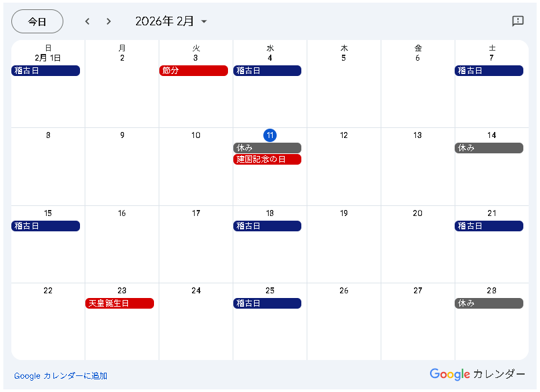Open the feedback icon in the top right
540x392 pixels.
coord(517,21)
